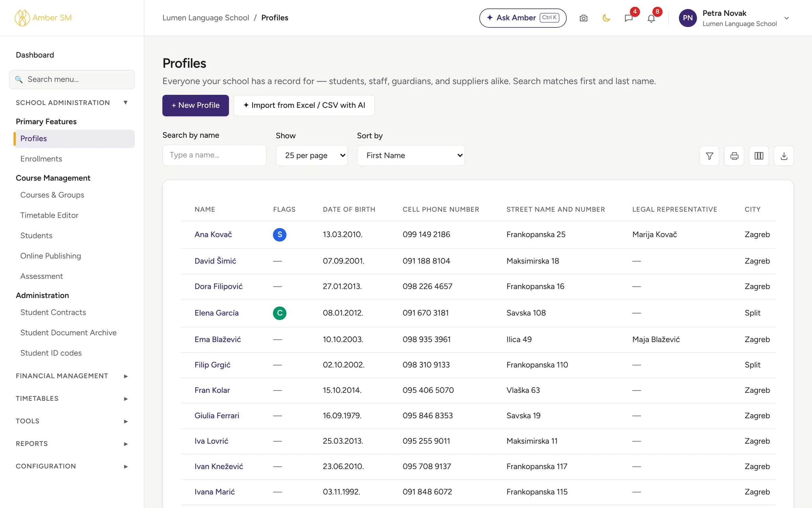812x508 pixels.
Task: Create a New Profile
Action: 196,105
